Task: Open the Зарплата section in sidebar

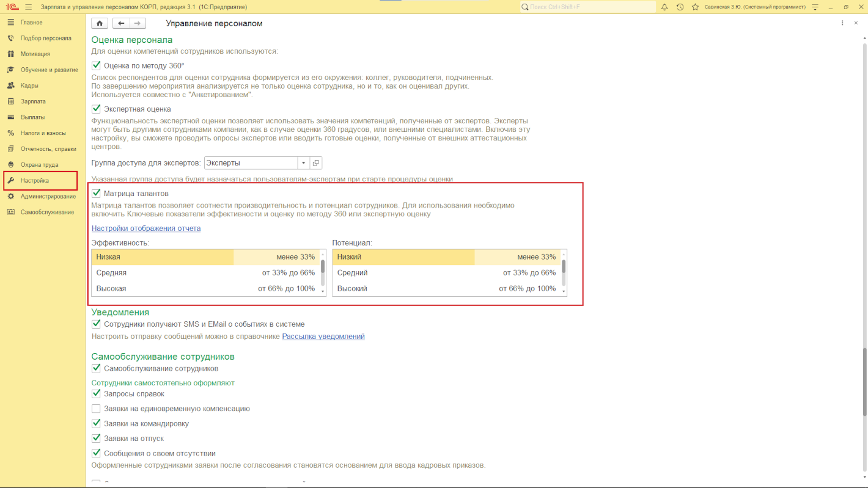Action: click(33, 101)
